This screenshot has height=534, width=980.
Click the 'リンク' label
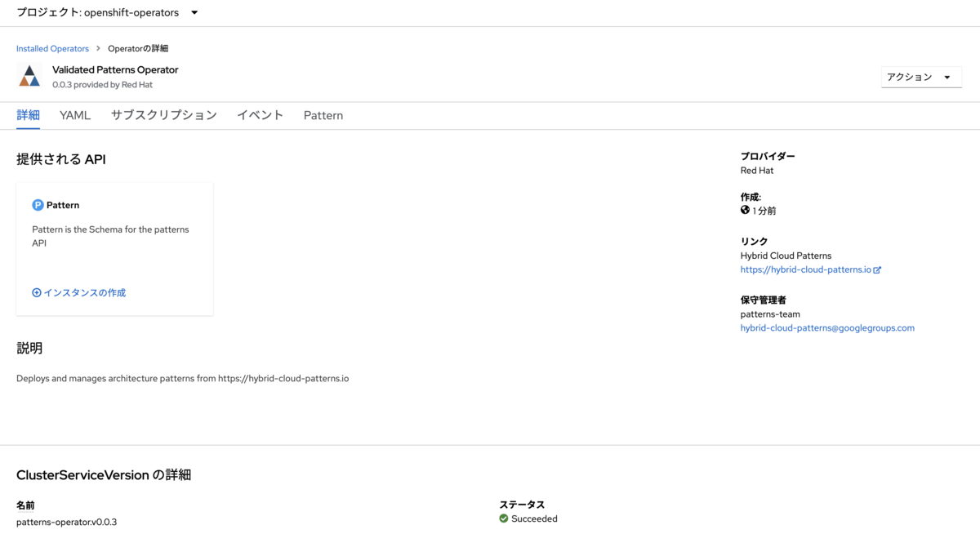[x=754, y=241]
